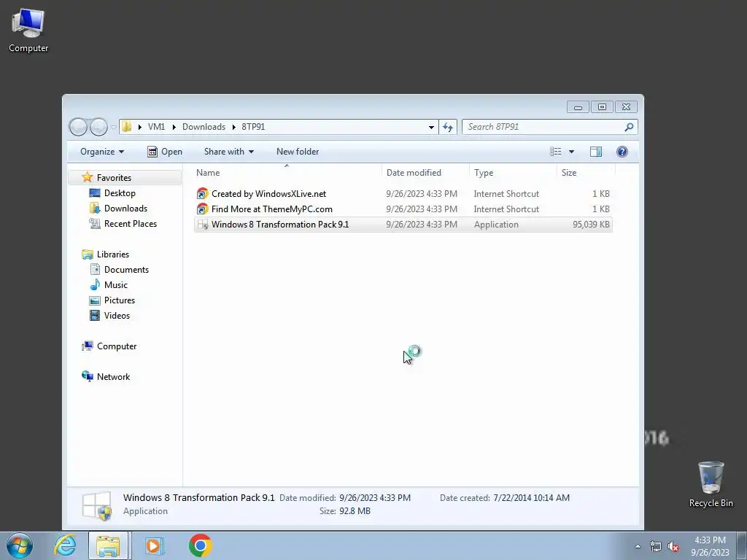Select 8TP91 in the address breadcrumb
Screen dimensions: 747x560
[253, 127]
